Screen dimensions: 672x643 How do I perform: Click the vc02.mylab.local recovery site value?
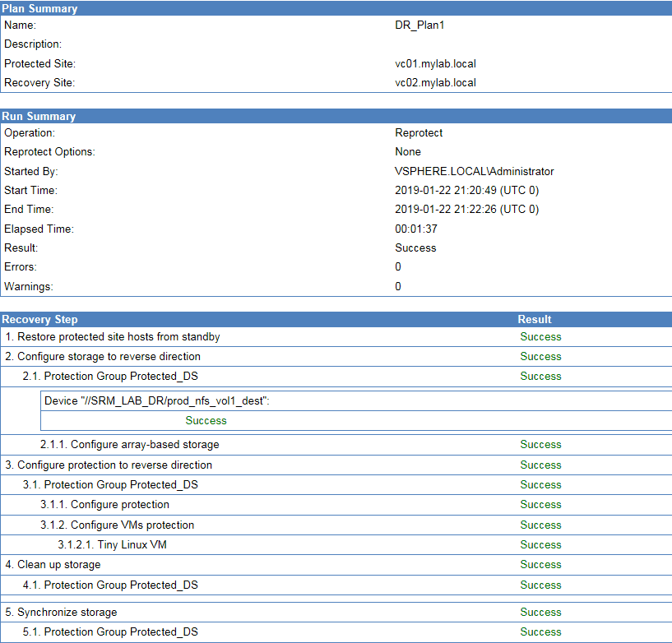pyautogui.click(x=435, y=83)
